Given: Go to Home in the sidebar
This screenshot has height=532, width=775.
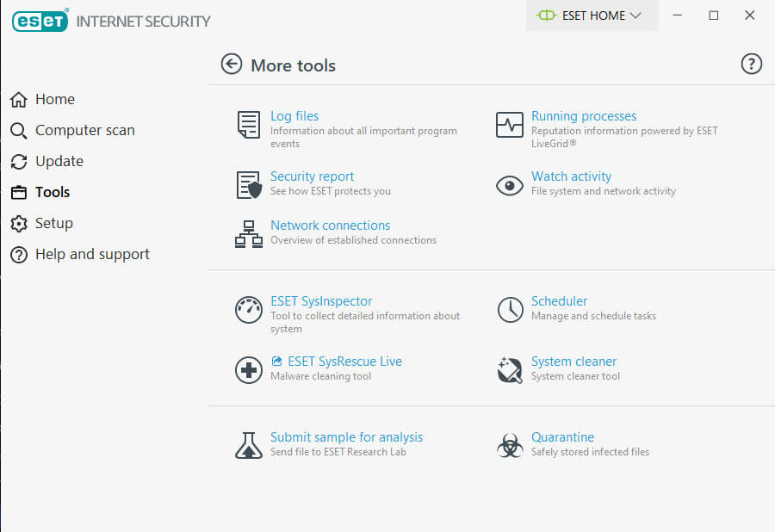Looking at the screenshot, I should (x=55, y=99).
